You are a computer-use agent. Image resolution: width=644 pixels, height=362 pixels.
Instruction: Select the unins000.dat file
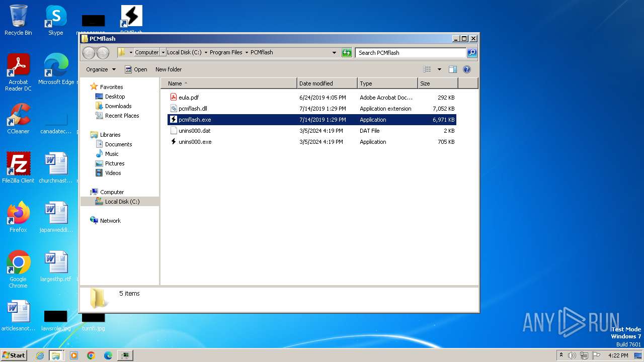click(312, 131)
